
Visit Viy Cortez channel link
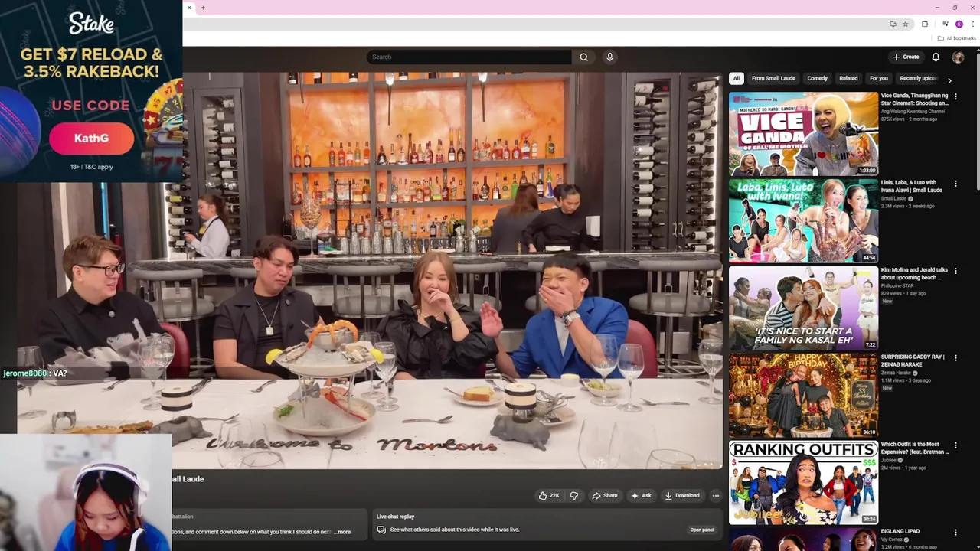tap(893, 540)
